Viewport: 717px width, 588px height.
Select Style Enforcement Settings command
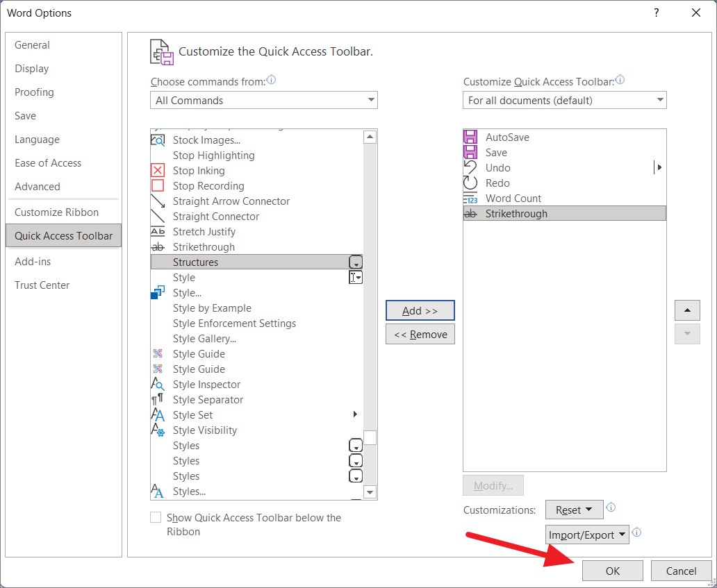[235, 324]
